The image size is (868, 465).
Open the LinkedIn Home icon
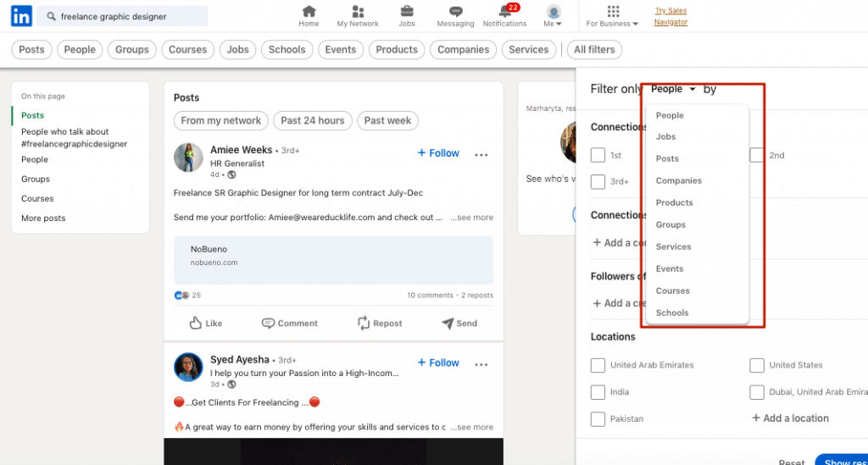[x=309, y=11]
